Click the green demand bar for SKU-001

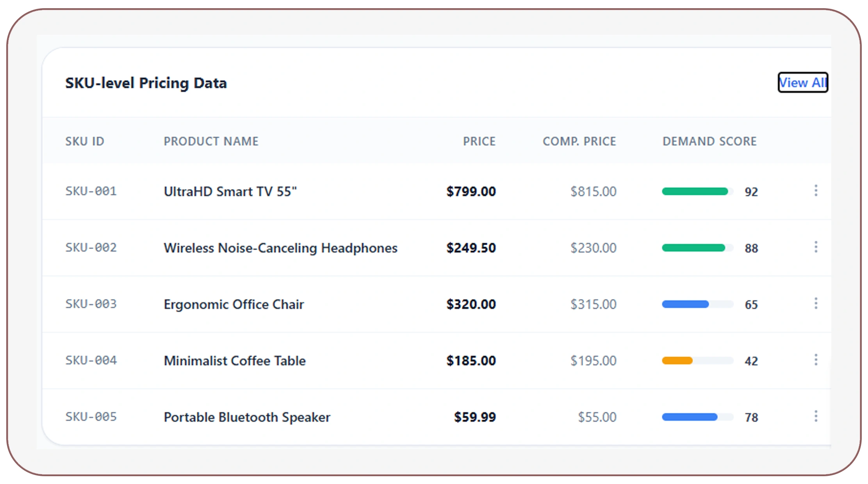[697, 191]
